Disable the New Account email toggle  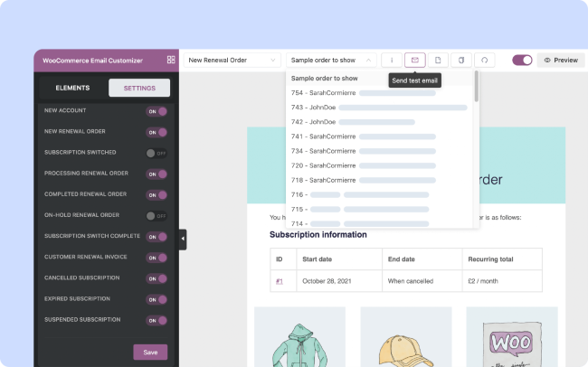156,111
